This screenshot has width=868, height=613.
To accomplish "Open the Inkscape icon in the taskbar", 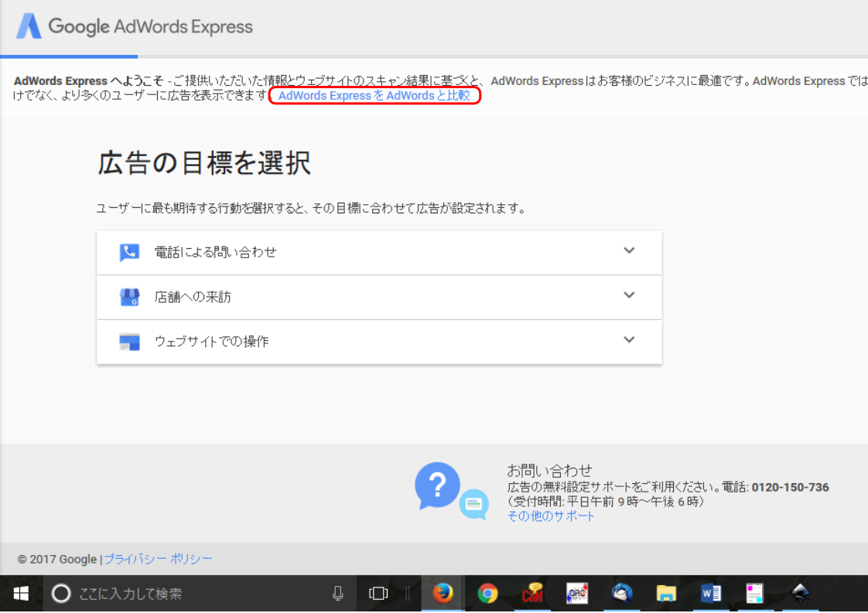I will click(800, 593).
